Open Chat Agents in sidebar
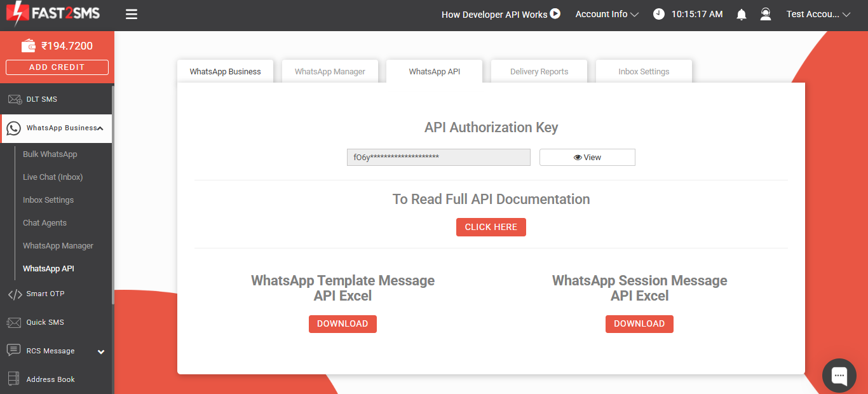This screenshot has width=868, height=394. coord(44,223)
